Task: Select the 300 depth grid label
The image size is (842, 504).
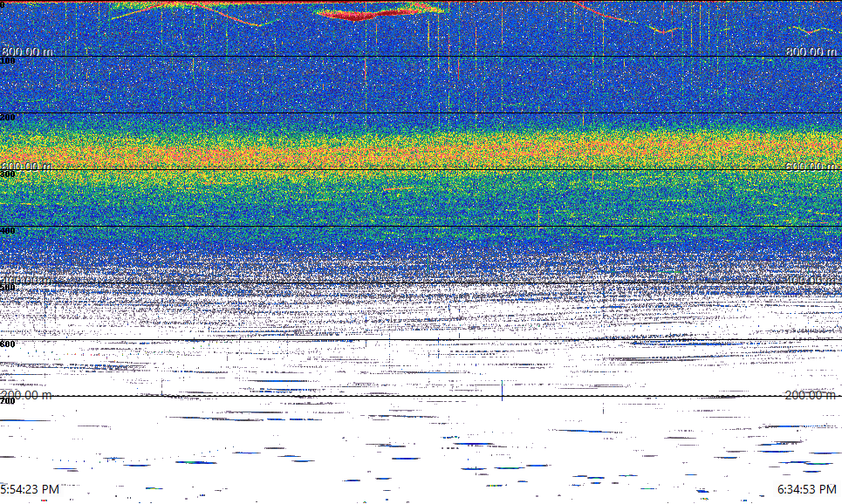Action: (x=8, y=174)
